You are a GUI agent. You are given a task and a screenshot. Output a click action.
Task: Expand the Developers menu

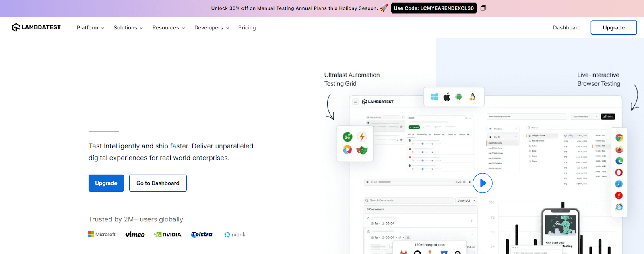(x=212, y=28)
